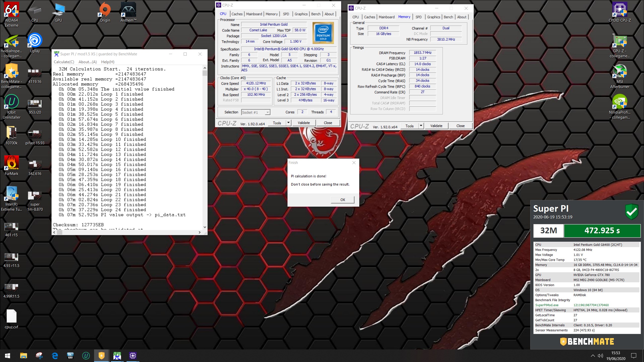Open the CPU desktop shortcut
Viewport: 644px width, 362px height.
[35, 13]
